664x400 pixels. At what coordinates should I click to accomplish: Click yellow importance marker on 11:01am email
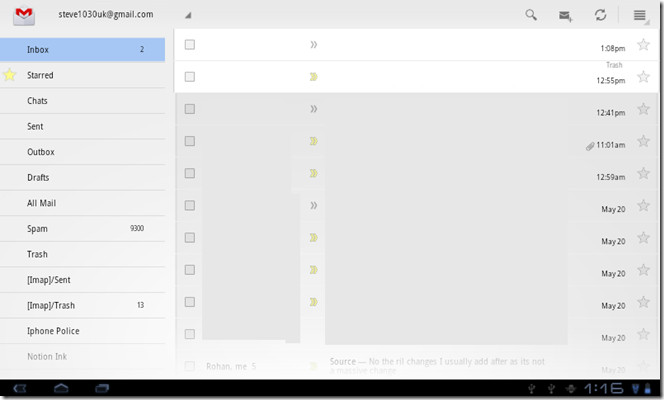(313, 141)
